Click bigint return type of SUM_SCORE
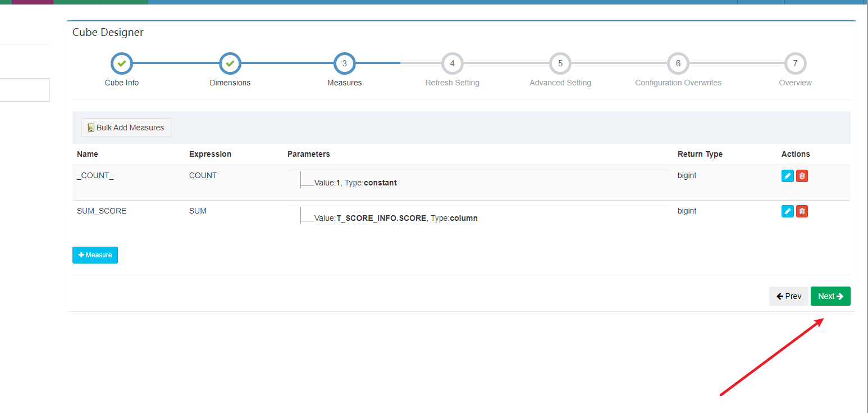This screenshot has width=868, height=413. click(x=687, y=211)
